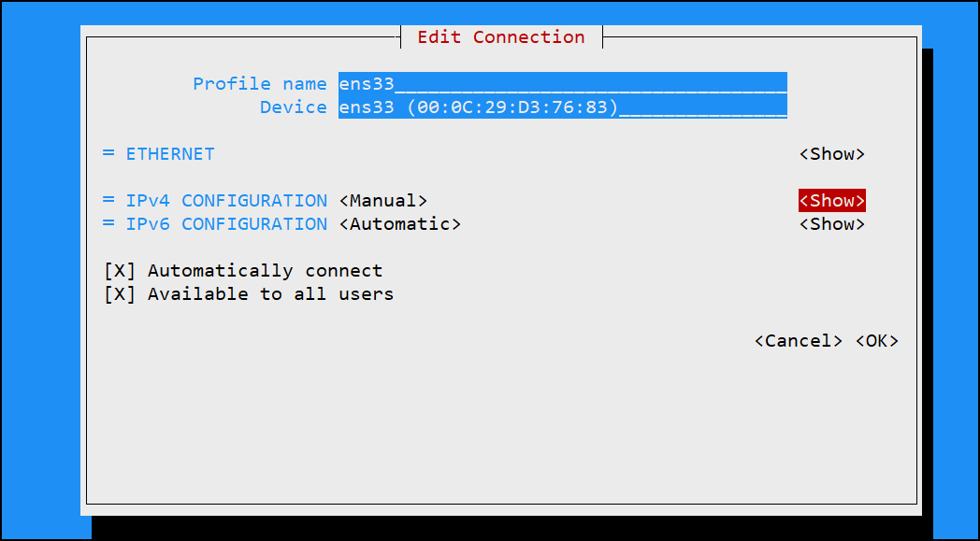Viewport: 980px width, 541px height.
Task: Click the equals marker beside IPv4 CONFIGURATION
Action: click(x=108, y=201)
